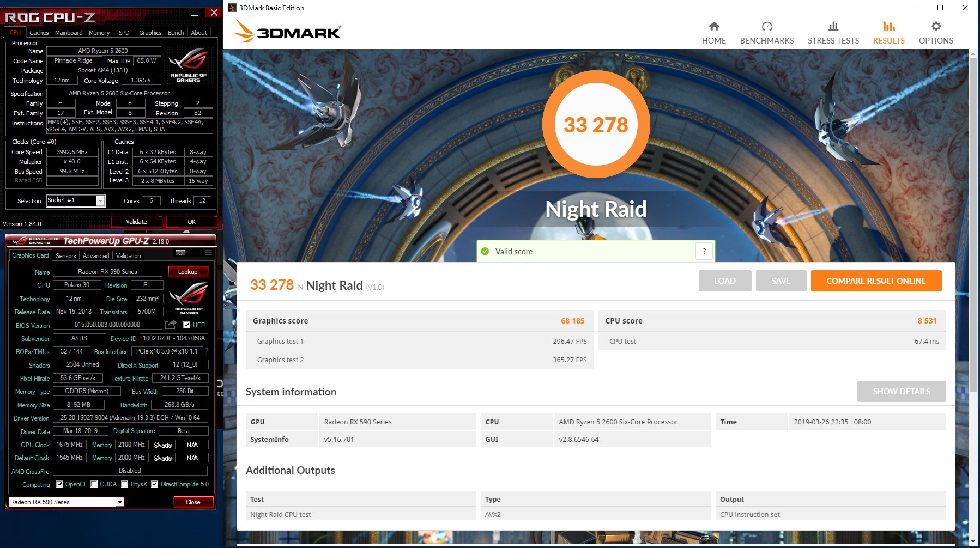The height and width of the screenshot is (548, 980).
Task: Click the SAVE button in 3DMark
Action: pos(781,281)
